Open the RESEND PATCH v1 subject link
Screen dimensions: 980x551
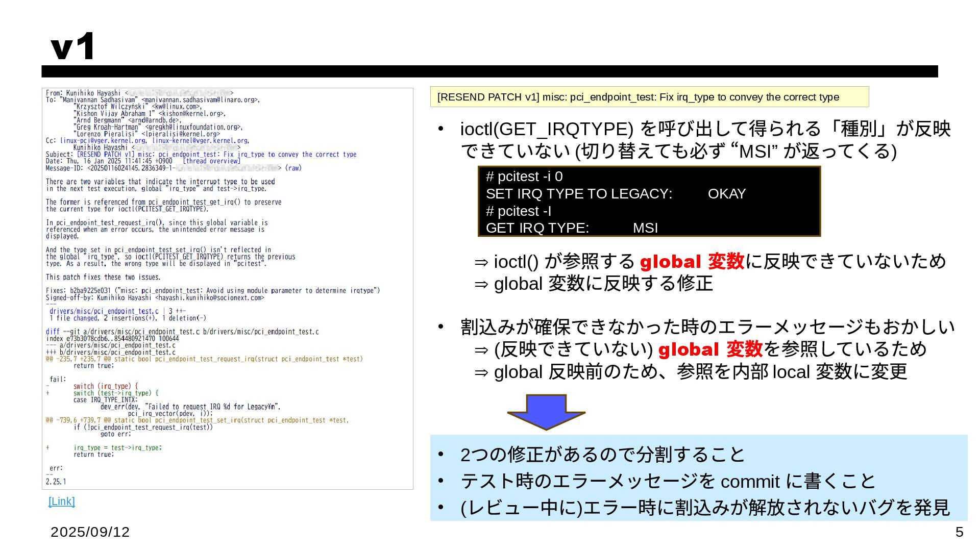tap(216, 155)
